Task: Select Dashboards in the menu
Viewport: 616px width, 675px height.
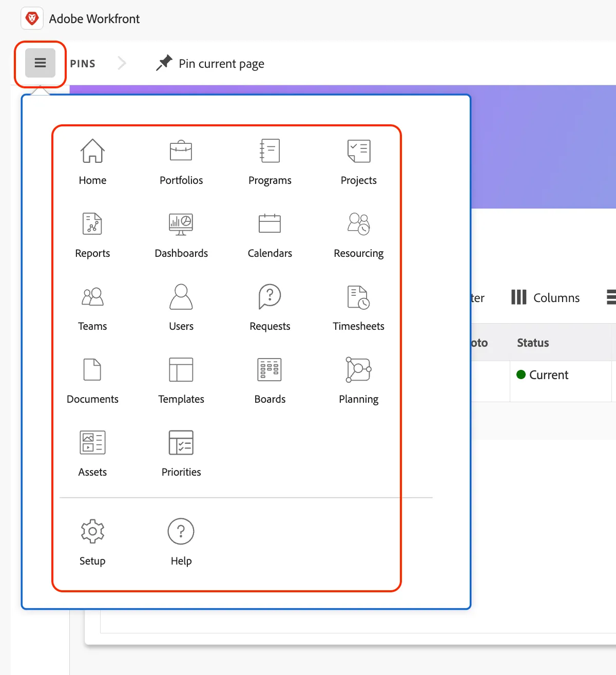Action: (x=181, y=235)
